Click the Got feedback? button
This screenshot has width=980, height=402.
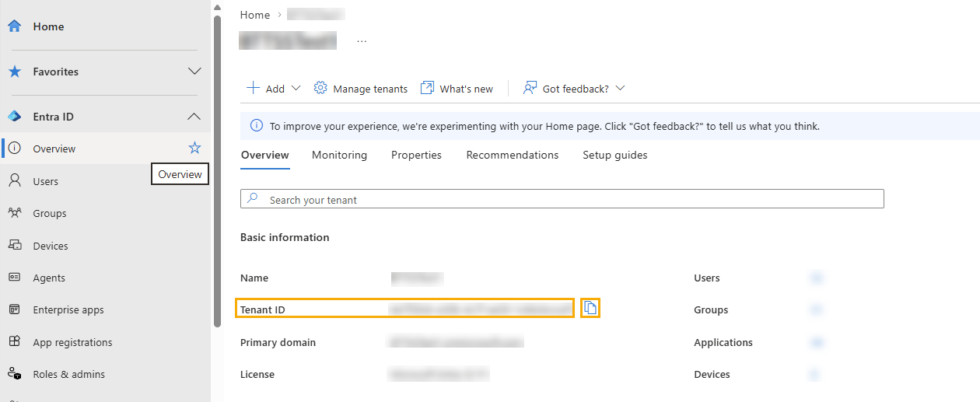point(574,89)
